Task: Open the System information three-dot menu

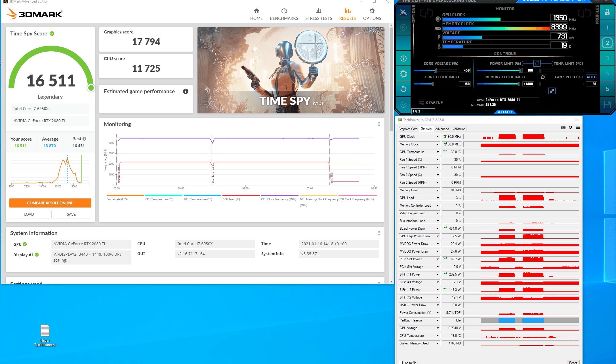Action: coord(379,233)
